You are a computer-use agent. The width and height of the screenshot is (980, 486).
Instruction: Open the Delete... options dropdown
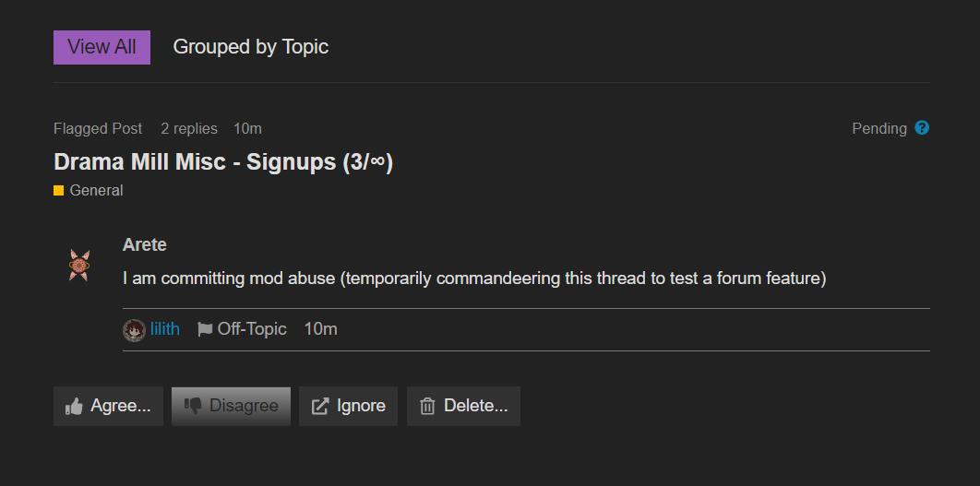[463, 407]
